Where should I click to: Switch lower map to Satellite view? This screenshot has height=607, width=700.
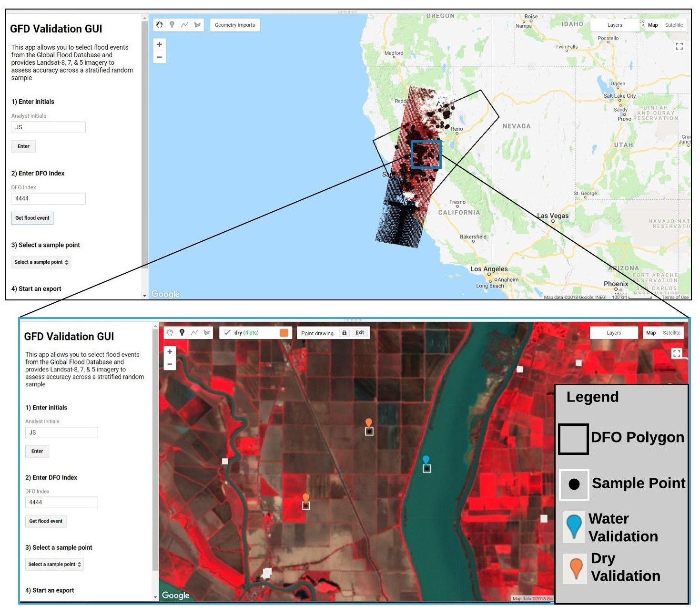pyautogui.click(x=671, y=333)
